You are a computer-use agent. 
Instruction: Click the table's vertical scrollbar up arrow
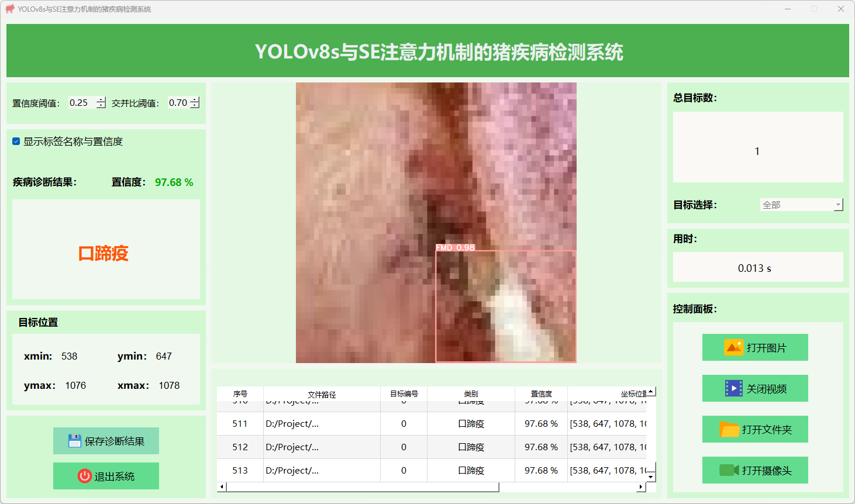coord(651,391)
